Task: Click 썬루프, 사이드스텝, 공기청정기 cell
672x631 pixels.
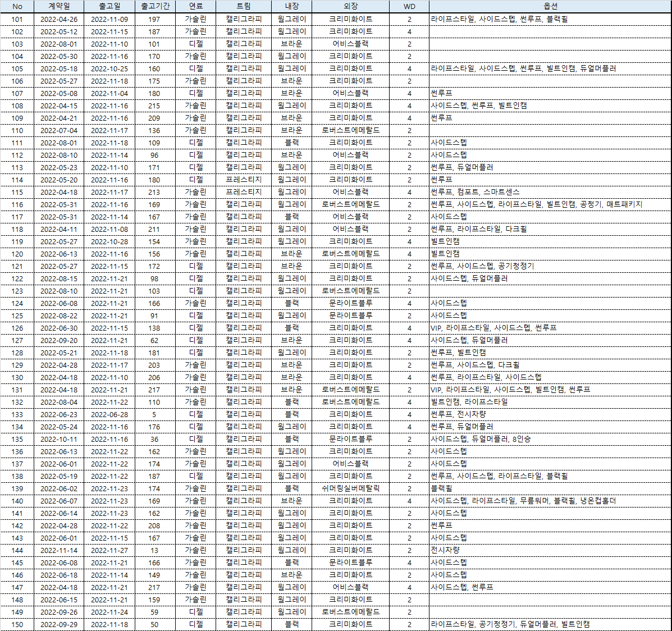Action: [x=550, y=266]
